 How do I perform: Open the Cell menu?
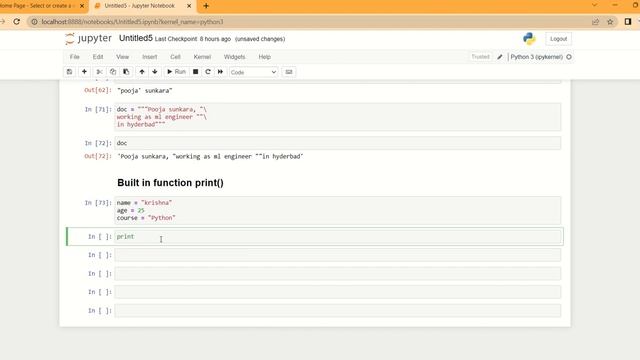pos(176,57)
